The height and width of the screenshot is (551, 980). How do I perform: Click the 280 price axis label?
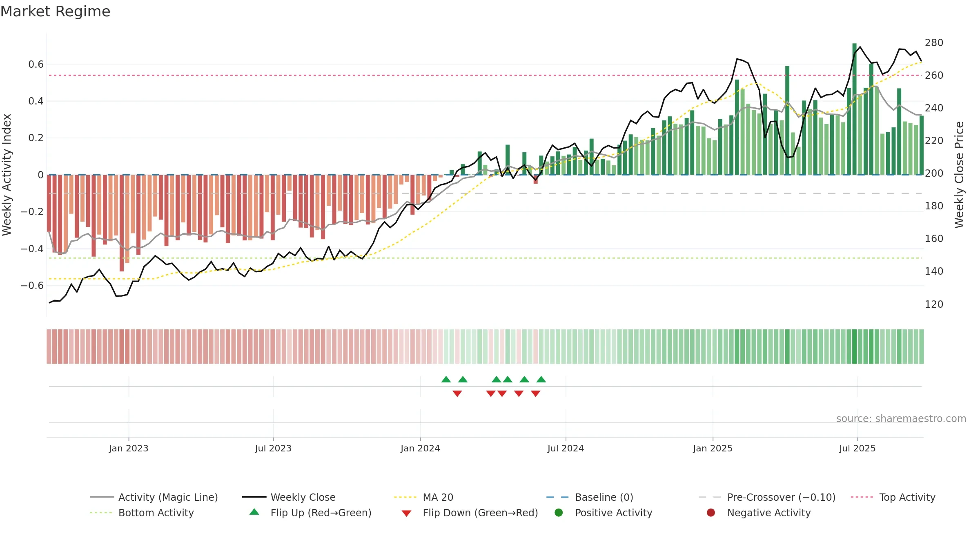pos(934,43)
